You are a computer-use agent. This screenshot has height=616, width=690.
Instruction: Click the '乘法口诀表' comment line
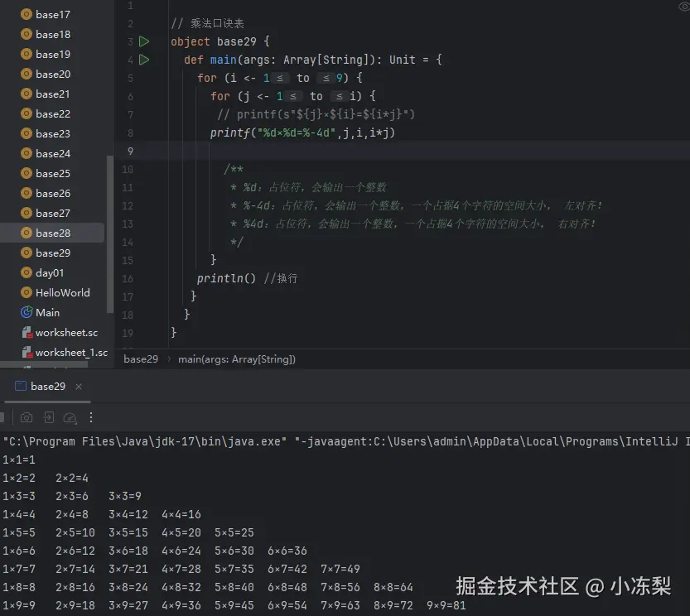[207, 24]
